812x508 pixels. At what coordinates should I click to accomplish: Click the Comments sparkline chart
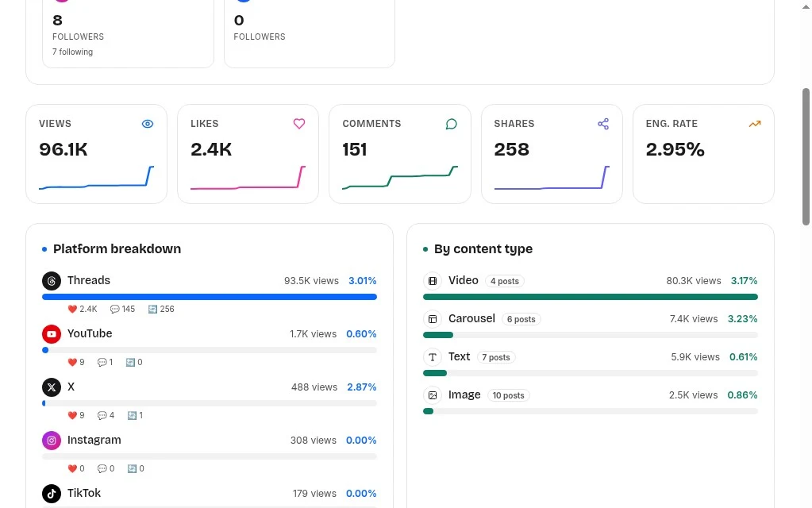(400, 178)
